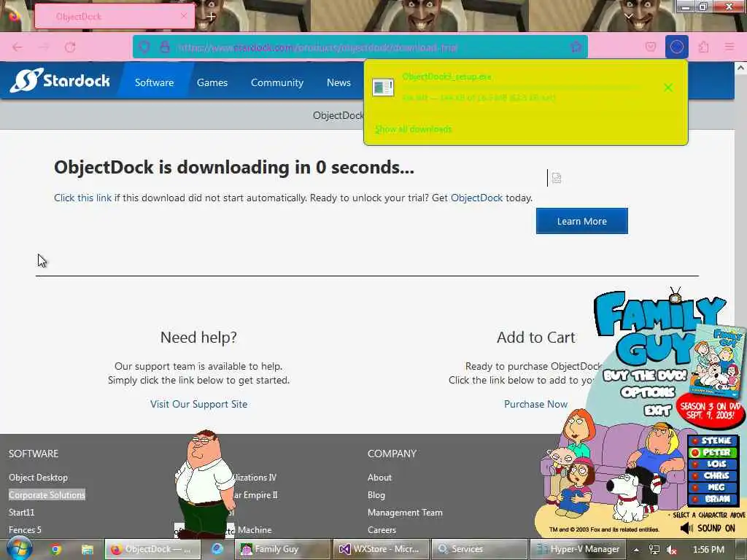The width and height of the screenshot is (747, 560).
Task: Click the shield tracking protection icon
Action: click(144, 47)
